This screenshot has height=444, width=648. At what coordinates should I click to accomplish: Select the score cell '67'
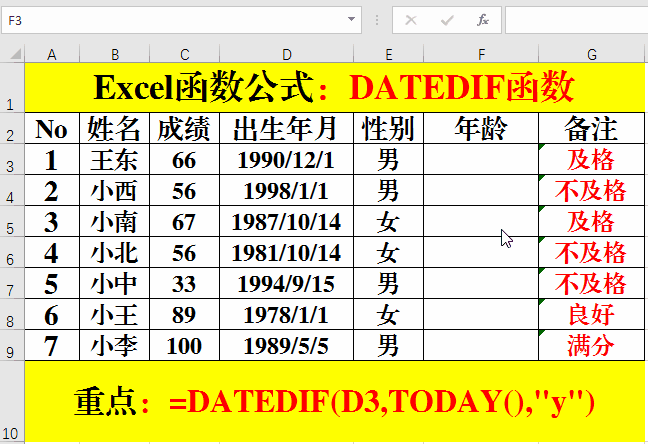click(184, 221)
